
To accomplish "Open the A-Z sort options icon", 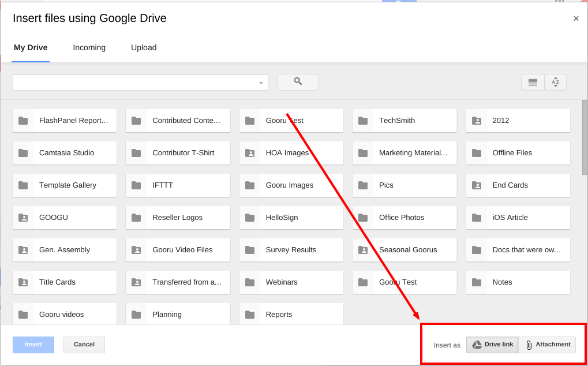I will click(555, 82).
